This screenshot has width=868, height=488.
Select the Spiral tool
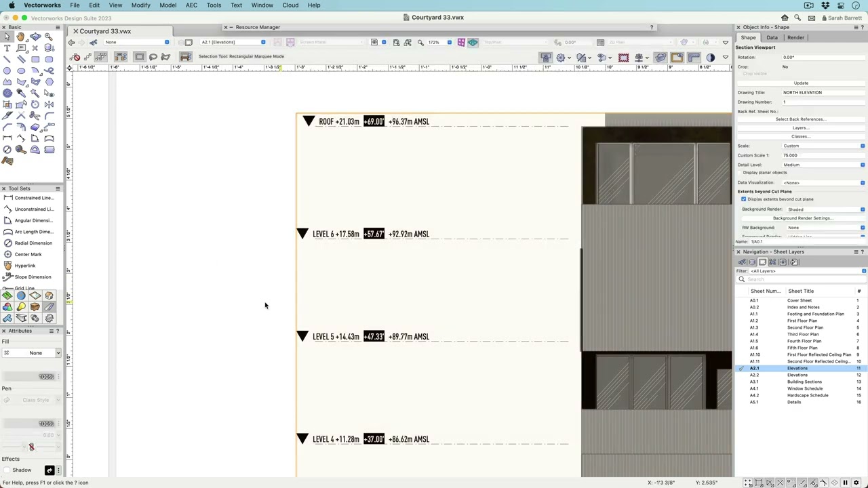(x=7, y=92)
